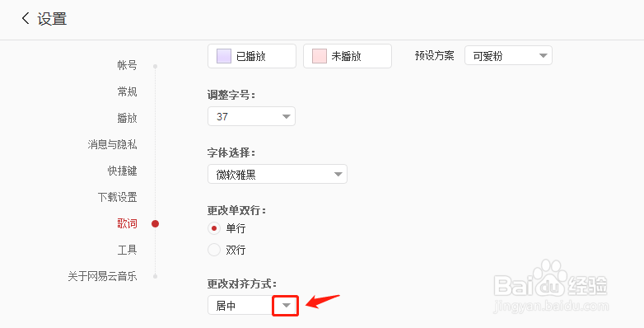Go to 常规 settings section
Viewport: 644px width, 328px height.
coord(127,91)
